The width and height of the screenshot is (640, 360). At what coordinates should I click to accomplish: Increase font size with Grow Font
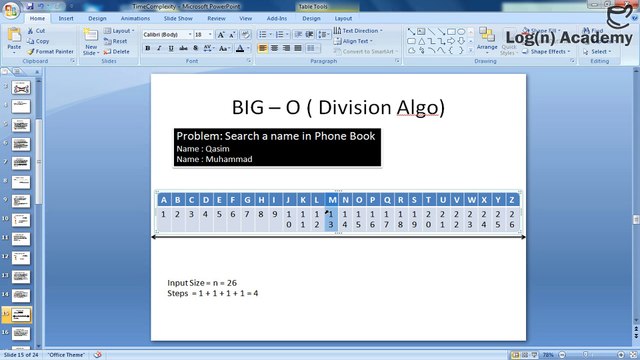pyautogui.click(x=220, y=35)
